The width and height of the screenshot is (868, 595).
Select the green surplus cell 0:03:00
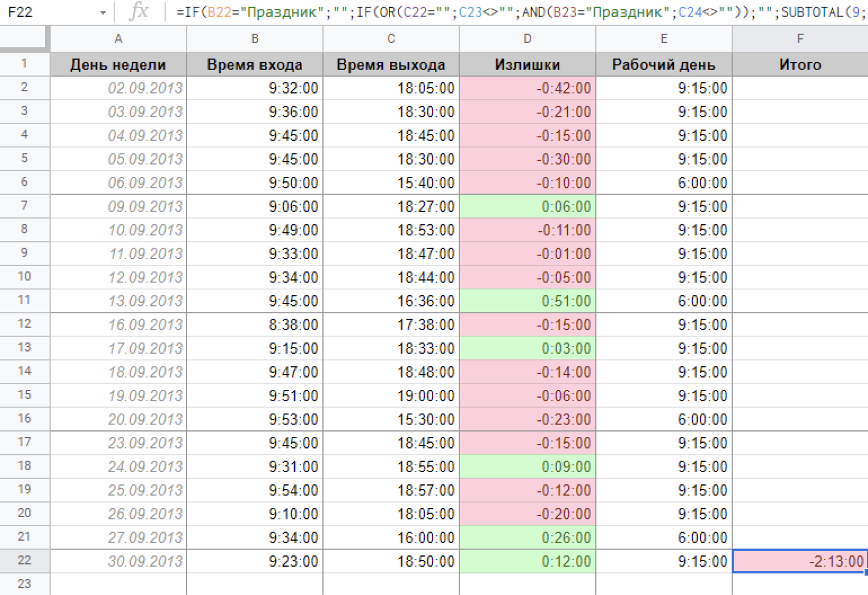pos(527,349)
